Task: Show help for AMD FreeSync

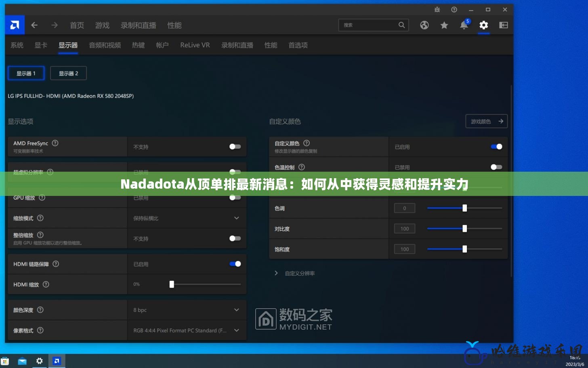Action: 55,143
